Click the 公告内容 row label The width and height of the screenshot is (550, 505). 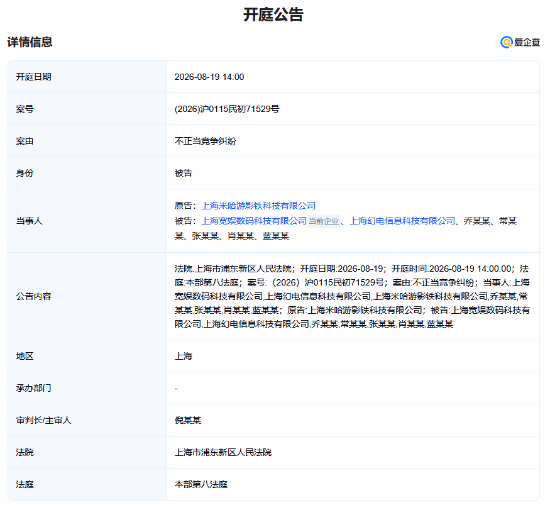(34, 296)
